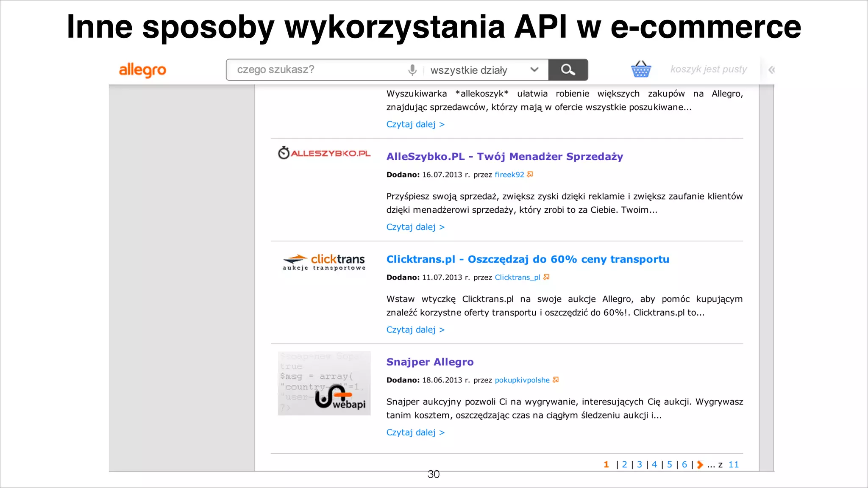Open user link fireek92

tap(509, 175)
